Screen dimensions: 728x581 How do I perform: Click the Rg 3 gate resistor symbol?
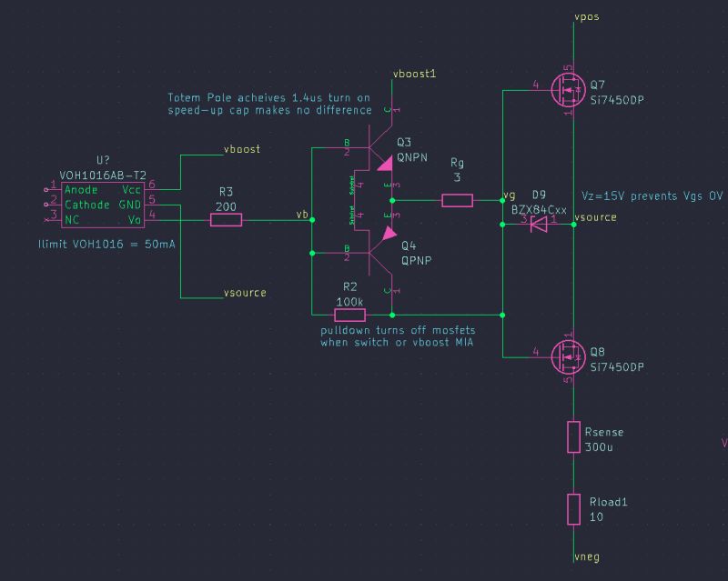[460, 198]
